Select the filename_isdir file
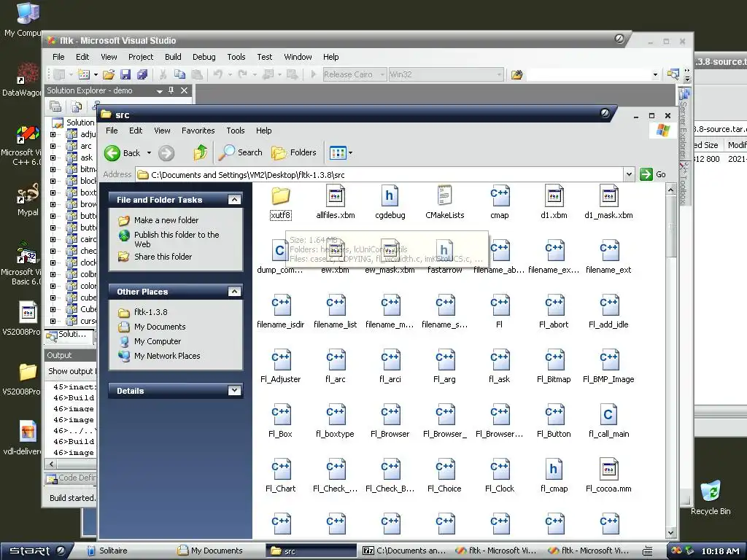 point(281,313)
